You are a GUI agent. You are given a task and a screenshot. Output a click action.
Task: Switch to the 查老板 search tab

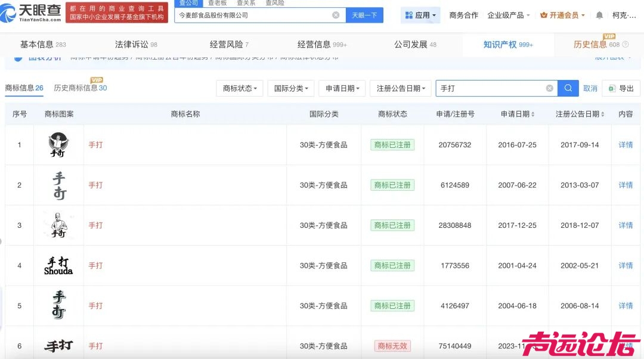tap(217, 3)
